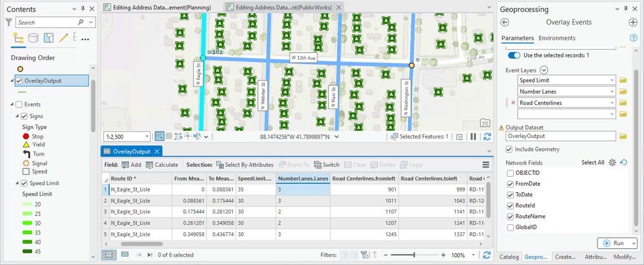Open Road Centerlines event layer dropdown

612,103
